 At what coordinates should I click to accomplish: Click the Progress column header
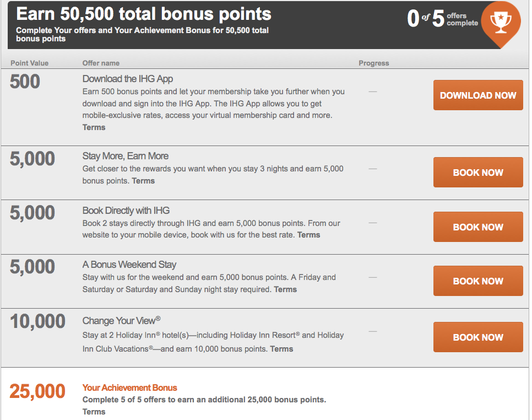[x=373, y=63]
